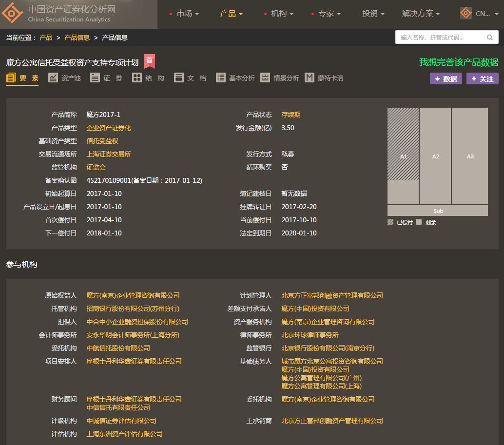Open the 信托受益权 asset type link
Screen dimensions: 504x445
[x=102, y=141]
